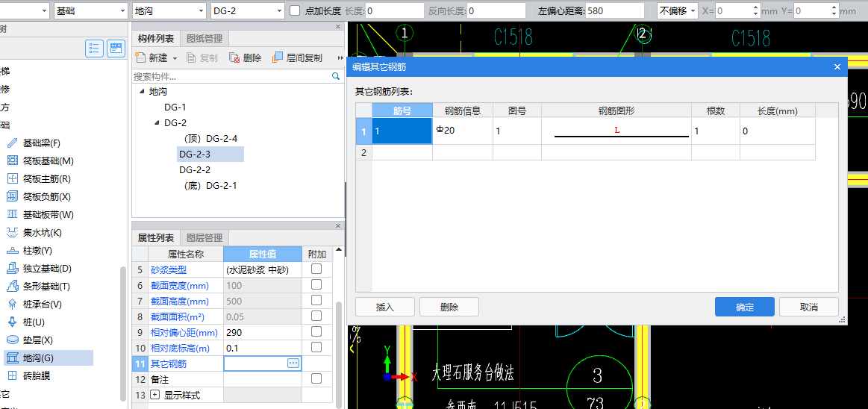Toggle 附加 checkbox for 相对偏心距

click(316, 331)
